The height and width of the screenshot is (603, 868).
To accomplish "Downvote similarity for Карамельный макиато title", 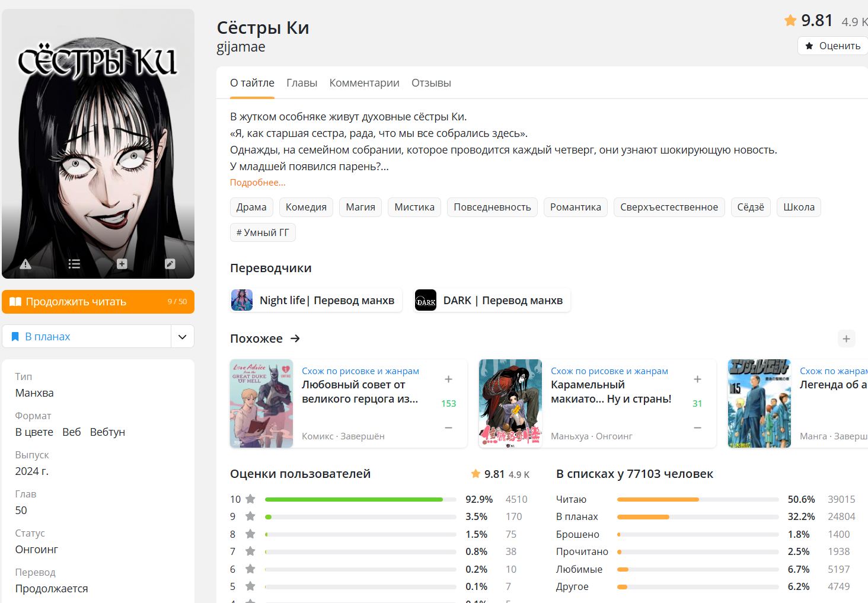I will [x=698, y=427].
